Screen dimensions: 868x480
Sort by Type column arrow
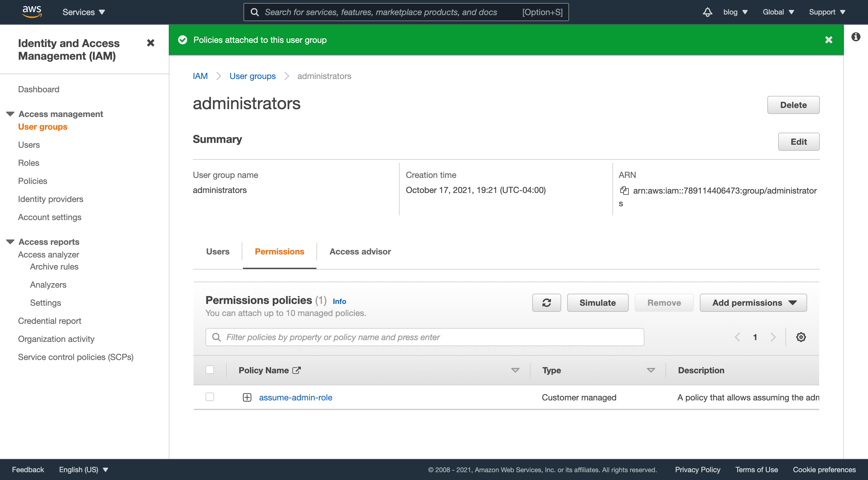tap(651, 370)
